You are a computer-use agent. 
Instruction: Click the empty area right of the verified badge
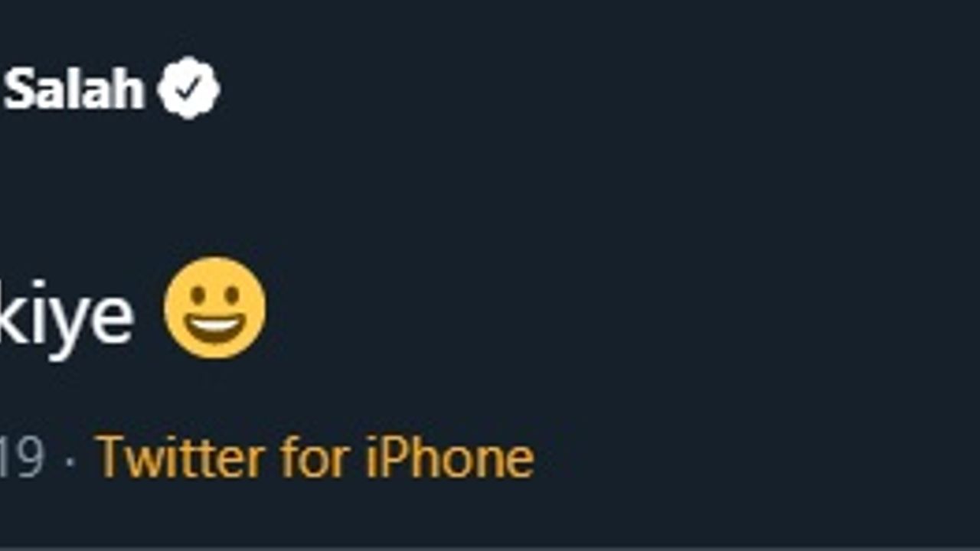tap(597, 88)
